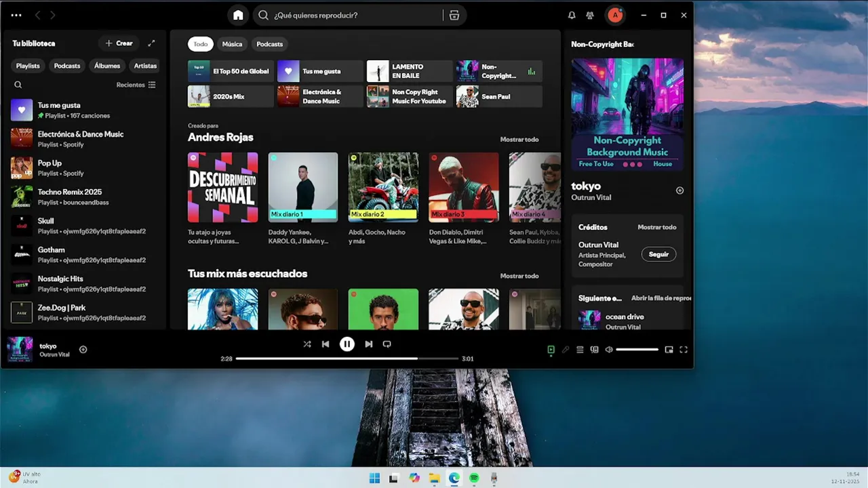Image resolution: width=868 pixels, height=488 pixels.
Task: Open File Explorer from the taskbar
Action: pyautogui.click(x=434, y=478)
